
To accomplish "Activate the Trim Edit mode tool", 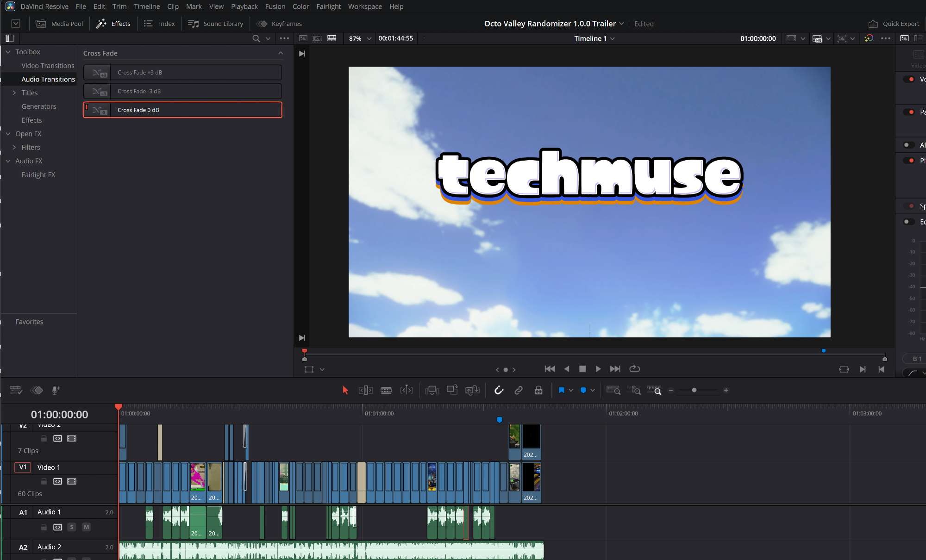I will (365, 390).
